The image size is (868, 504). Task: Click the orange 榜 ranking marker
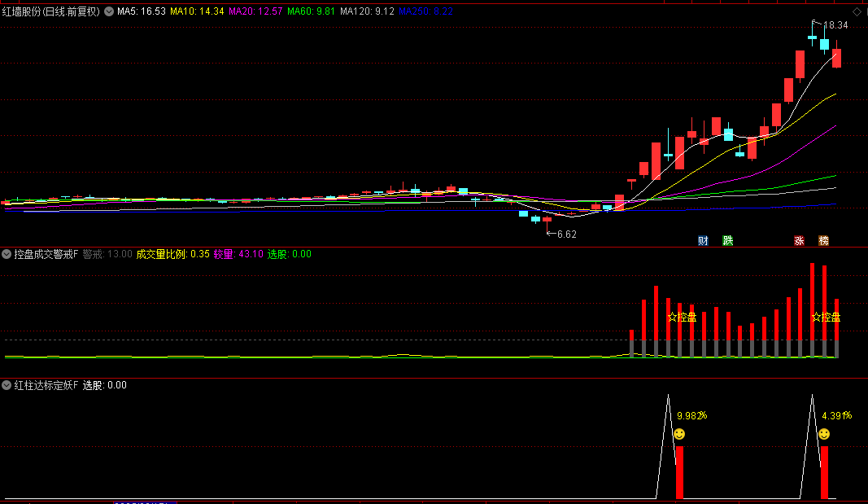pos(824,241)
